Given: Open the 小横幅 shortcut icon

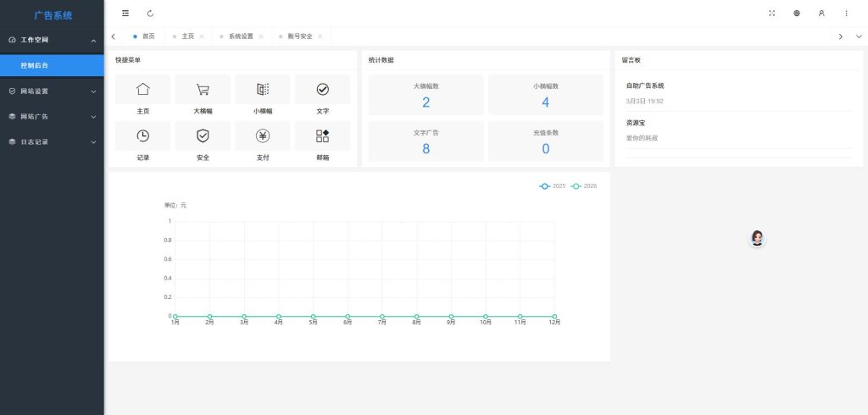Looking at the screenshot, I should pos(263,89).
